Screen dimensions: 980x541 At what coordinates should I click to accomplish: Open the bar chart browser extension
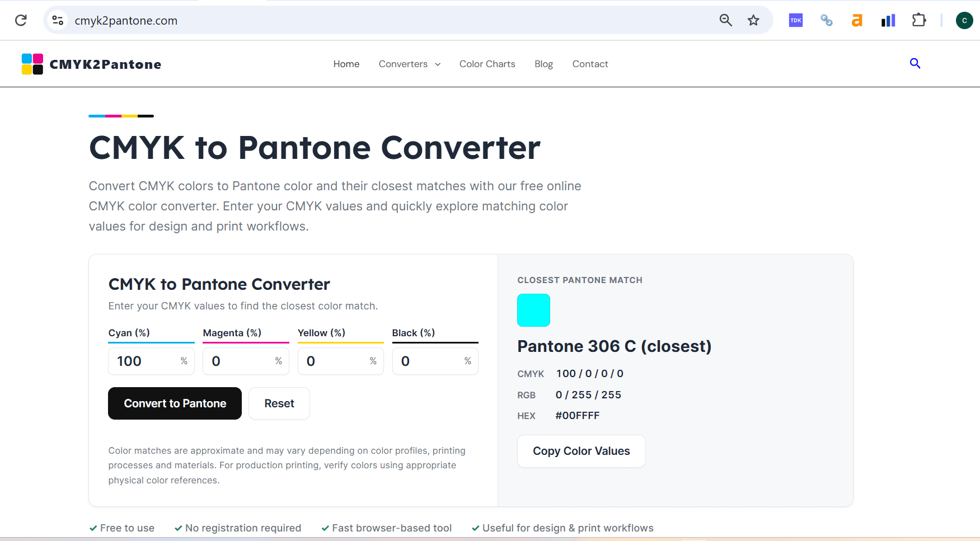pyautogui.click(x=888, y=21)
